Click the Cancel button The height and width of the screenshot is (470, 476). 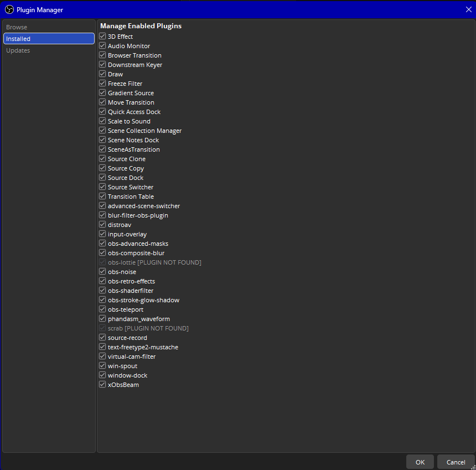[x=456, y=462]
